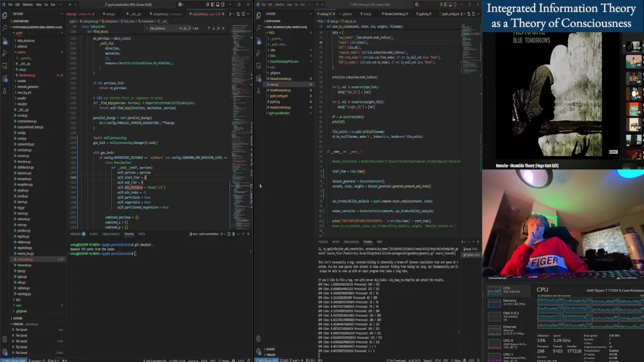This screenshot has width=644, height=362.
Task: Open Run menu in left VS Code window
Action: 53,5
